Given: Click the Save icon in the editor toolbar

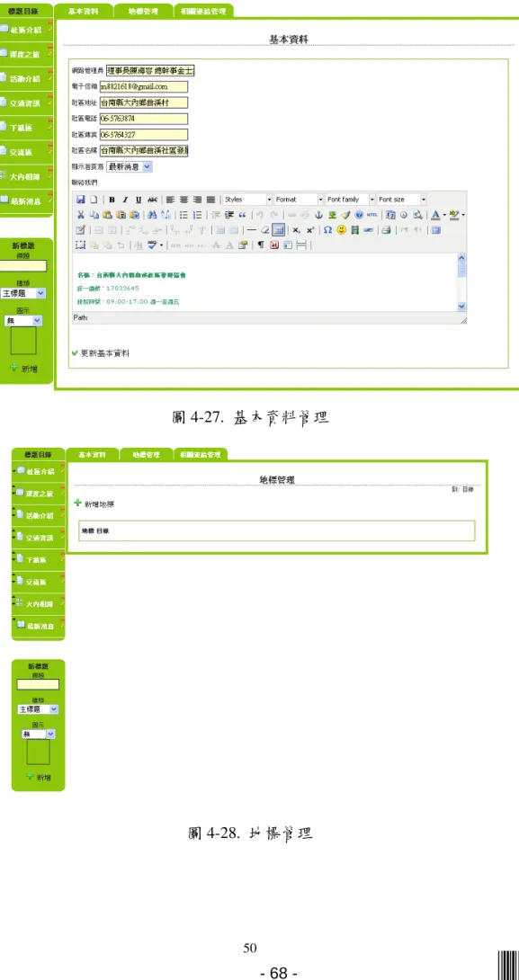Looking at the screenshot, I should pyautogui.click(x=80, y=200).
